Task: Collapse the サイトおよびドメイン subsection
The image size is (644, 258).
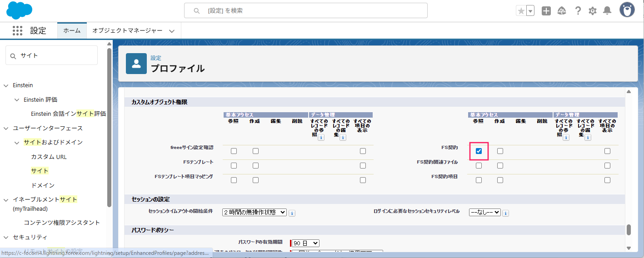Action: pyautogui.click(x=17, y=142)
